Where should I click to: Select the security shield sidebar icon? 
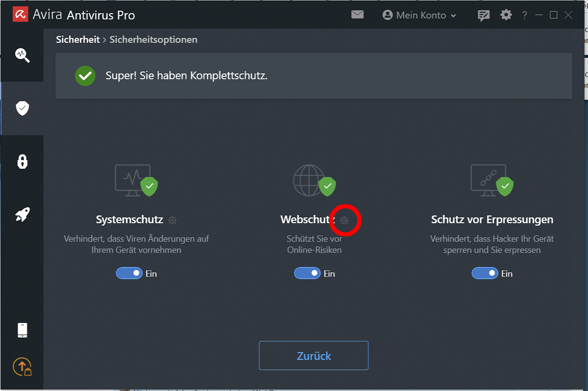22,108
